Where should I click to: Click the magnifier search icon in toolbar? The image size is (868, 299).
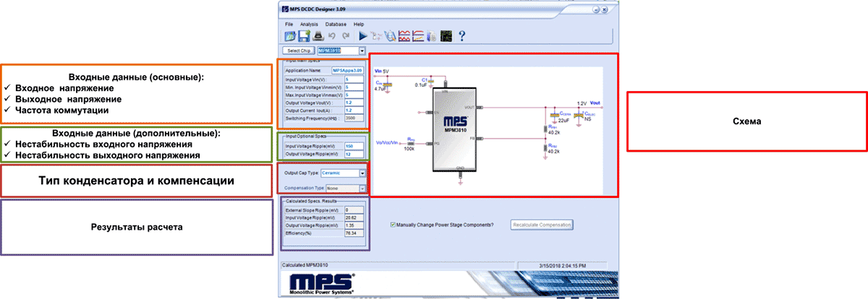point(391,35)
